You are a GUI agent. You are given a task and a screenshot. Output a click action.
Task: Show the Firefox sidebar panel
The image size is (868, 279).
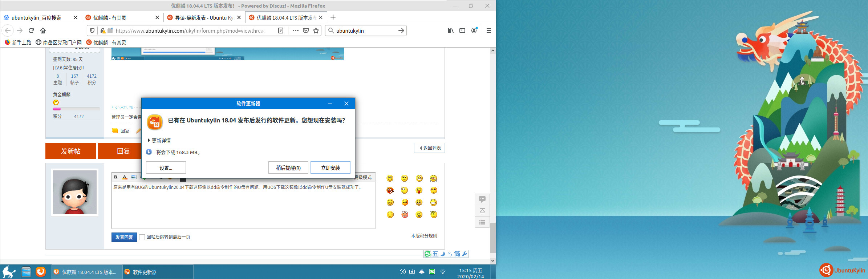[x=462, y=31]
